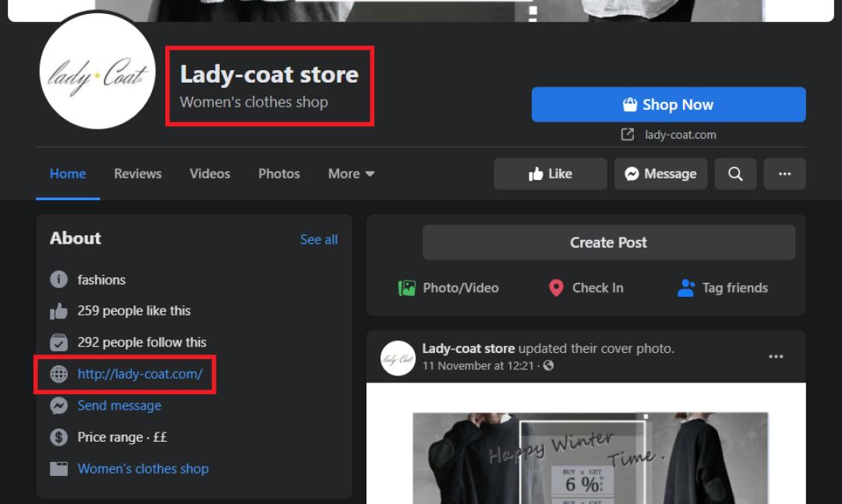This screenshot has height=504, width=842.
Task: Click the Create Post button
Action: (x=608, y=242)
